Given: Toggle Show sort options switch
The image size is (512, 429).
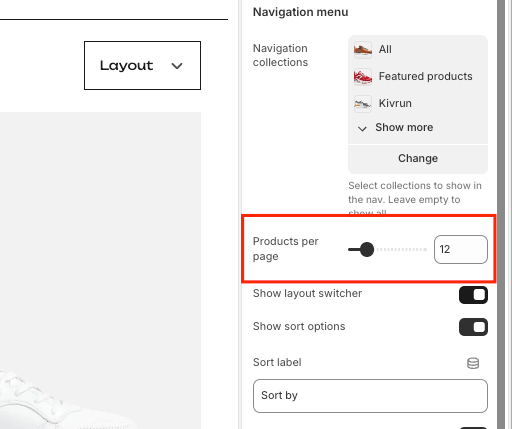Looking at the screenshot, I should point(473,327).
